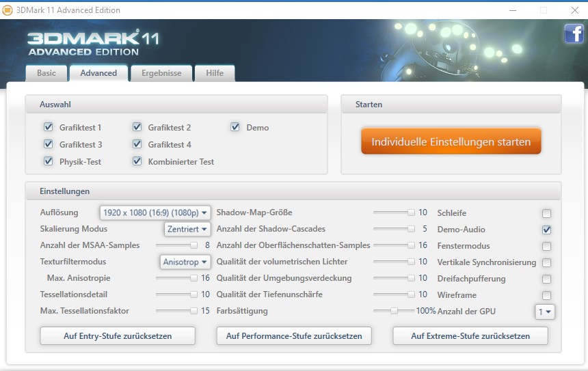Enable Dreifachpufferung checkbox
The height and width of the screenshot is (371, 588).
(x=546, y=279)
